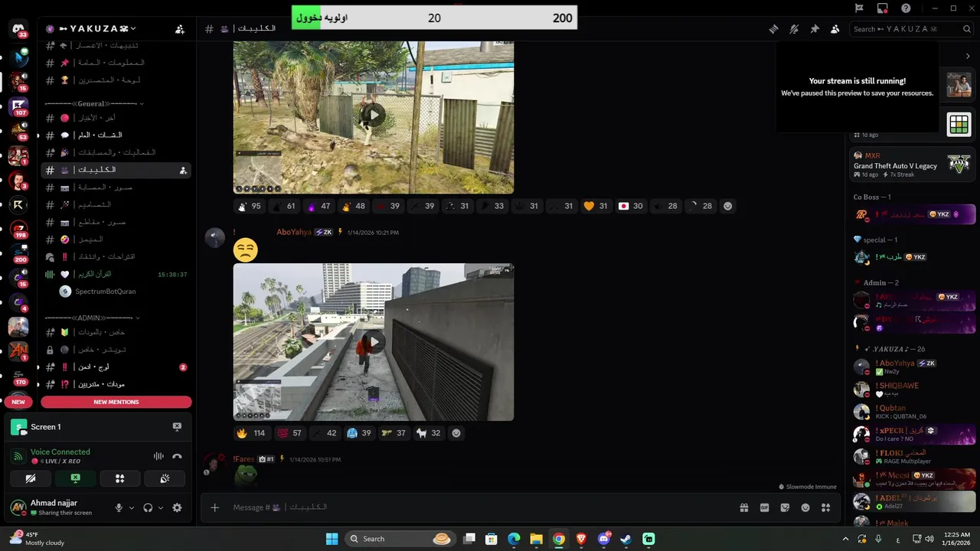Click the NEW MENTIONS red button
The width and height of the screenshot is (980, 551).
(116, 402)
